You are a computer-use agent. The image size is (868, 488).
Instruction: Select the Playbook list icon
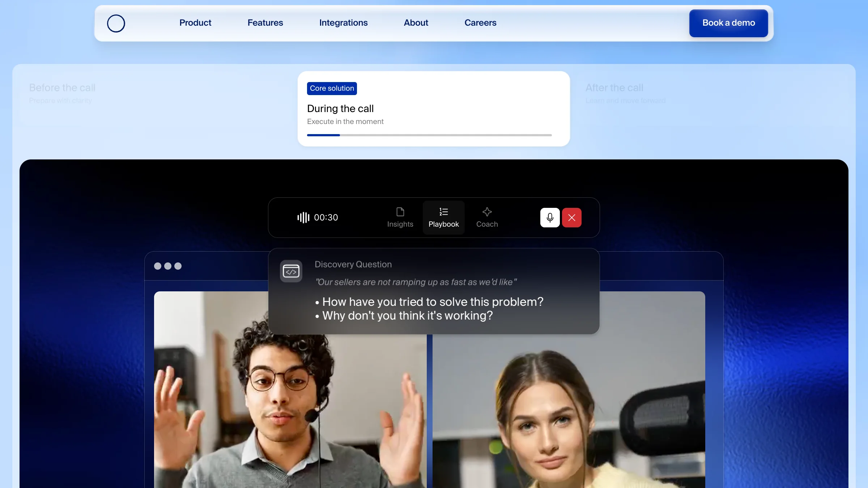pos(443,212)
